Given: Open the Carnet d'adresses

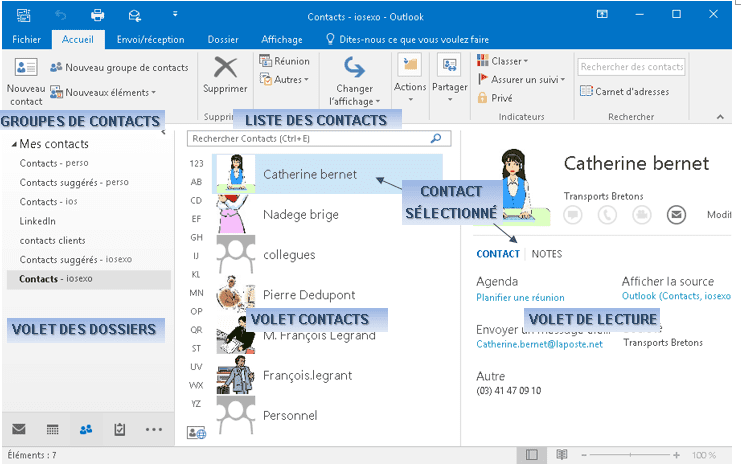Looking at the screenshot, I should pyautogui.click(x=625, y=91).
